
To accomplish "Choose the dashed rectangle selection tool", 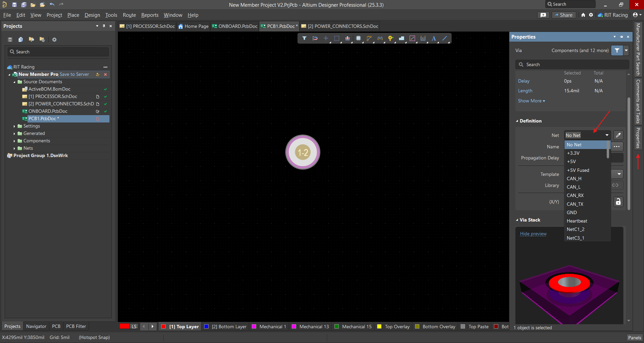I will click(x=337, y=38).
